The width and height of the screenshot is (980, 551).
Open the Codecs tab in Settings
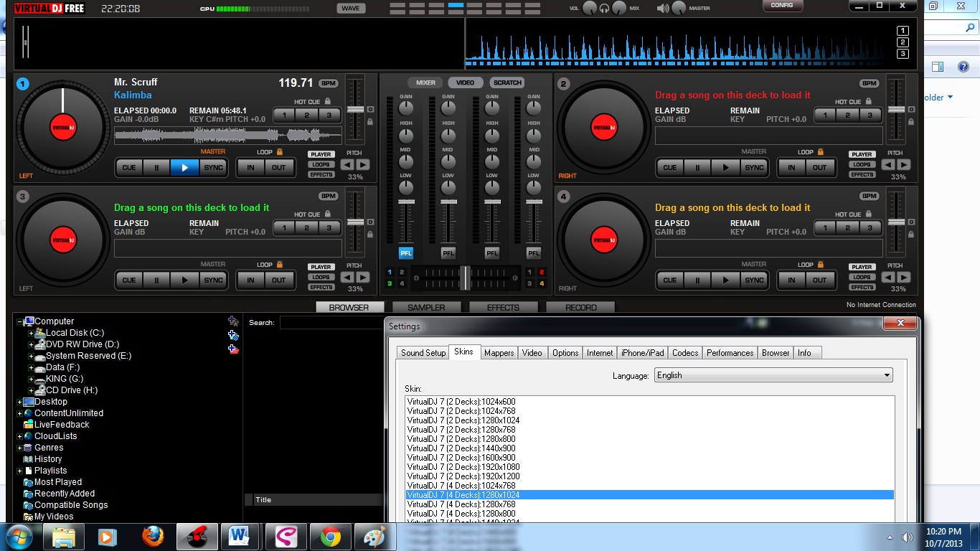685,353
